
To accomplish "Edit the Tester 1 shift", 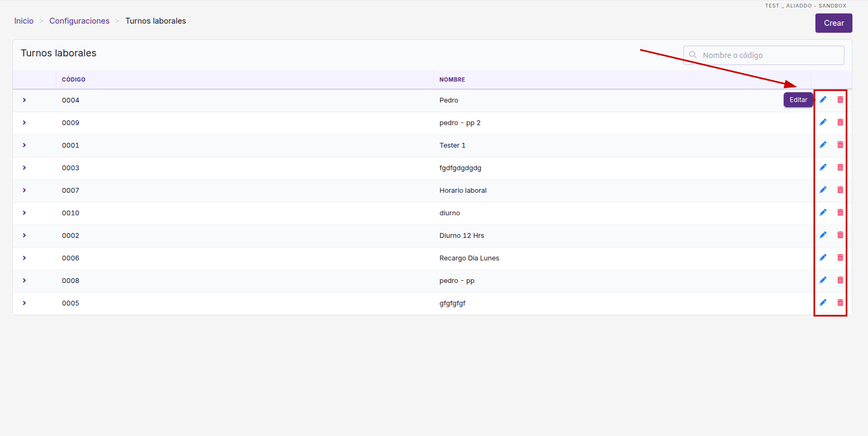I will coord(823,145).
